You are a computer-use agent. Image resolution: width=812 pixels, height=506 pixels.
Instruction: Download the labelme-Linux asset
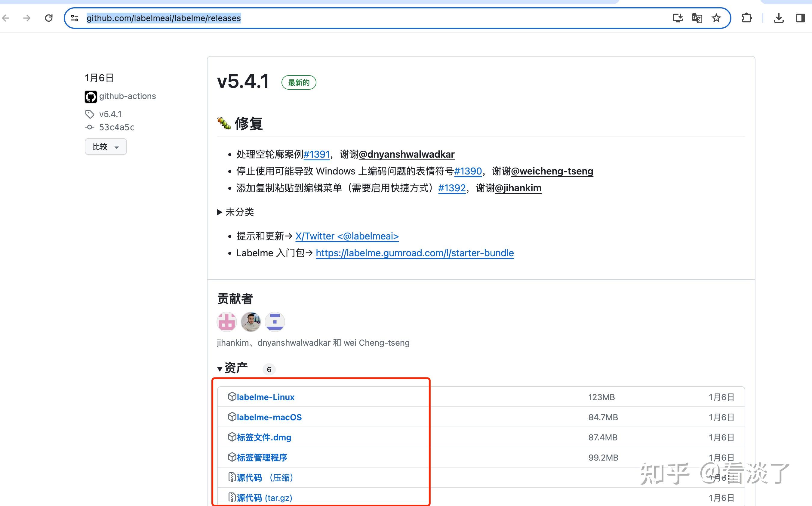pos(265,397)
